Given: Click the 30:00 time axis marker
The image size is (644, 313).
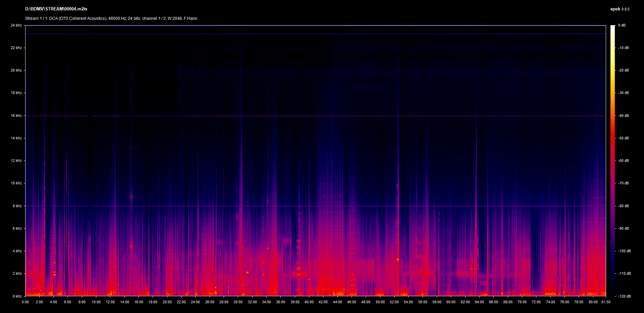Looking at the screenshot, I should tap(238, 302).
